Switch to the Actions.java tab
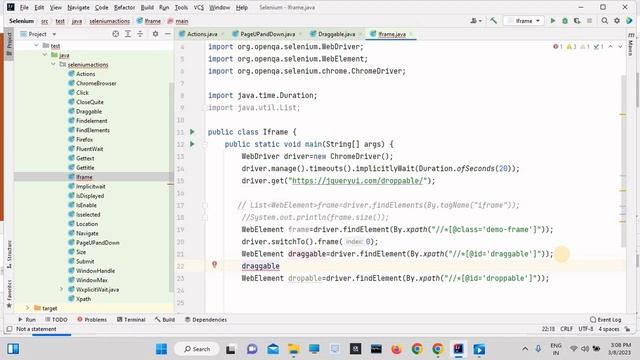 202,34
